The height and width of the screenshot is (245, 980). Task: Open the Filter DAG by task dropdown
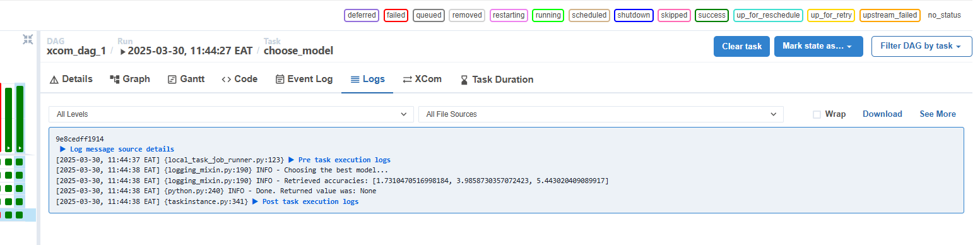coord(921,46)
